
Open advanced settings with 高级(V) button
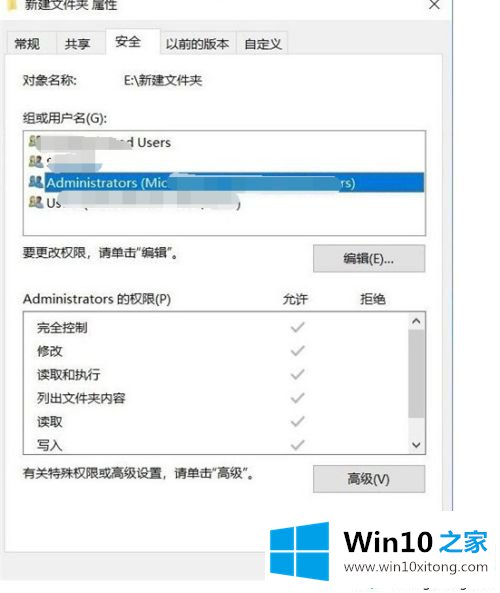[369, 479]
